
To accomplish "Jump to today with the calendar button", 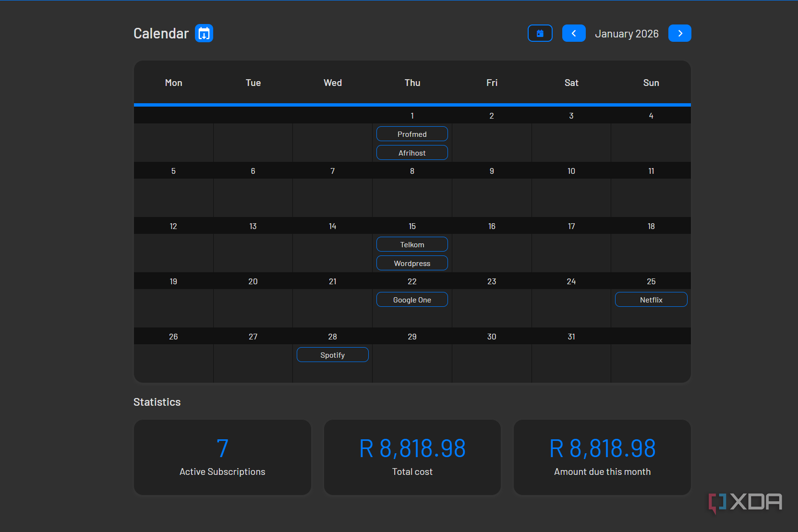I will (x=540, y=33).
